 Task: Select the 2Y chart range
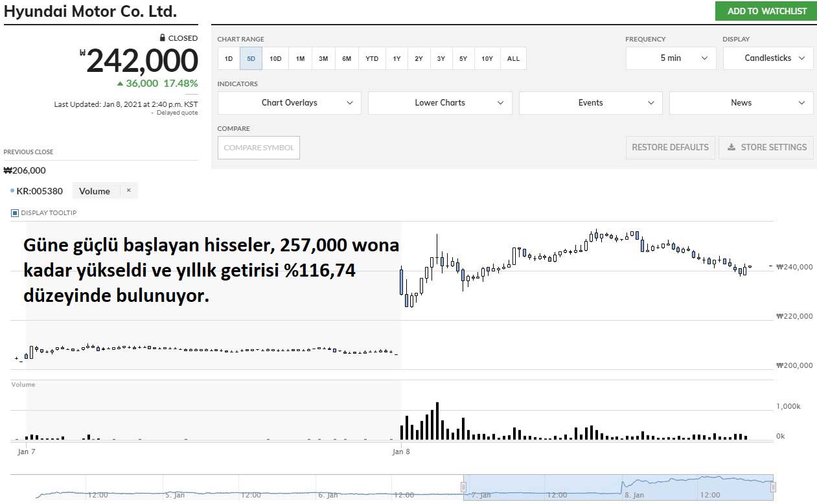pyautogui.click(x=419, y=58)
